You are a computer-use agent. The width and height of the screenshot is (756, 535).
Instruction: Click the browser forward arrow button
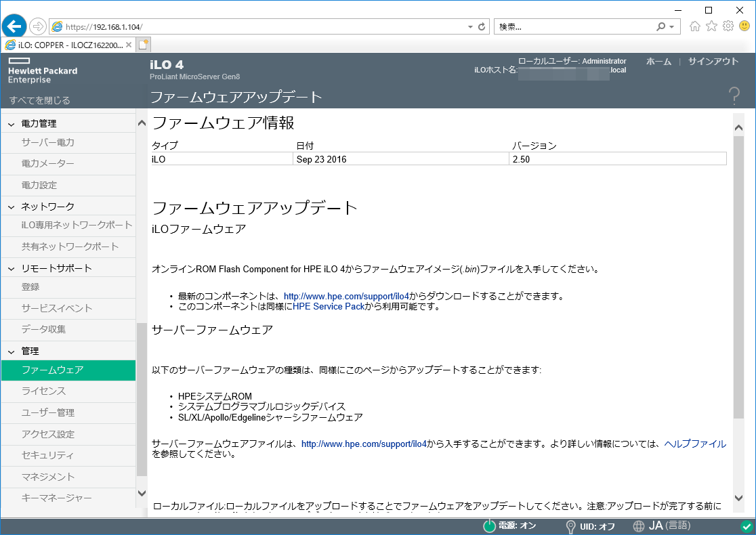coord(38,26)
